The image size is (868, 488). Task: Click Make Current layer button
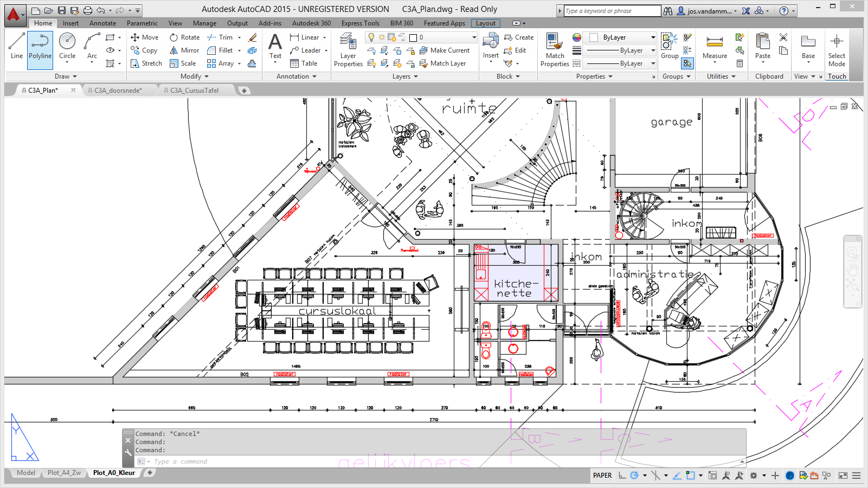[x=445, y=50]
